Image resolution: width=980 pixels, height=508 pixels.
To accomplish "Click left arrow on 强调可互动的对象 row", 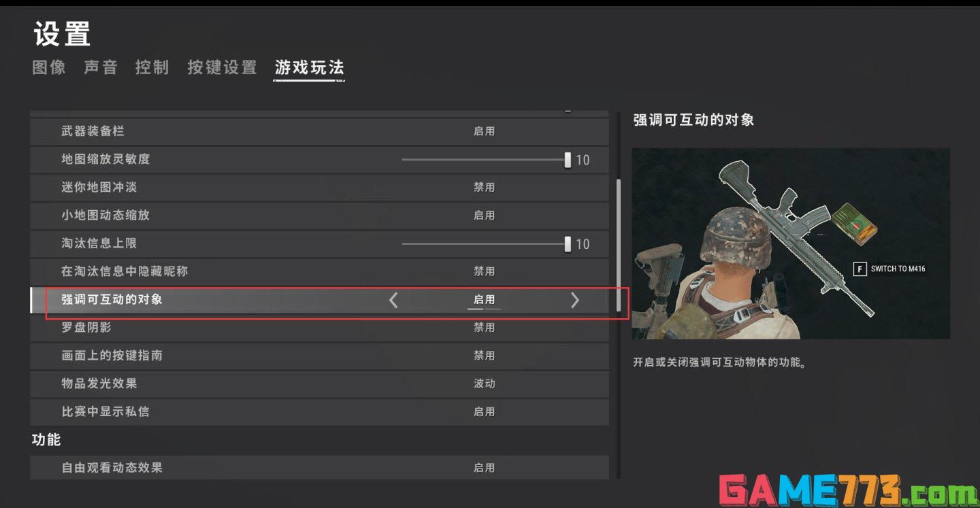I will [393, 300].
